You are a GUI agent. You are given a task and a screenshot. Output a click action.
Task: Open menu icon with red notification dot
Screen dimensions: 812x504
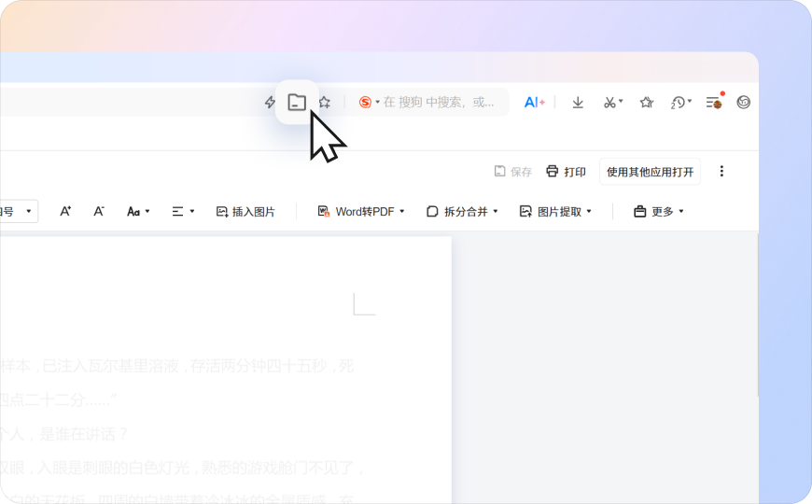(x=715, y=102)
